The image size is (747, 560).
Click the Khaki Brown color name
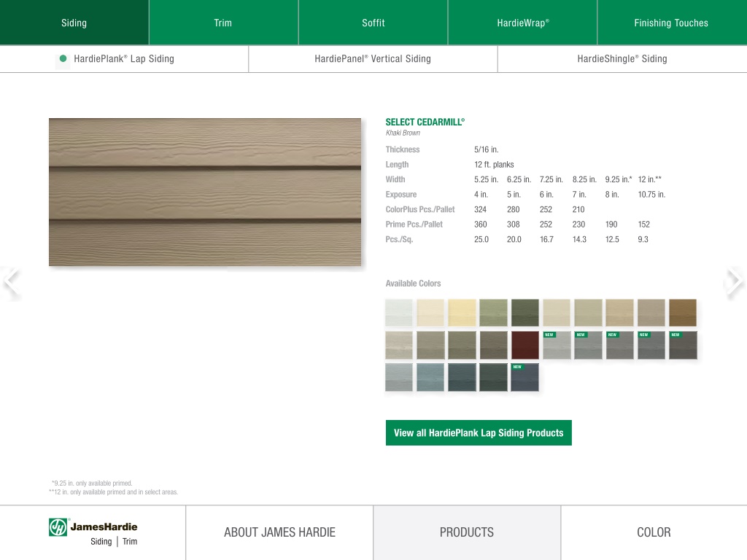[x=403, y=133]
